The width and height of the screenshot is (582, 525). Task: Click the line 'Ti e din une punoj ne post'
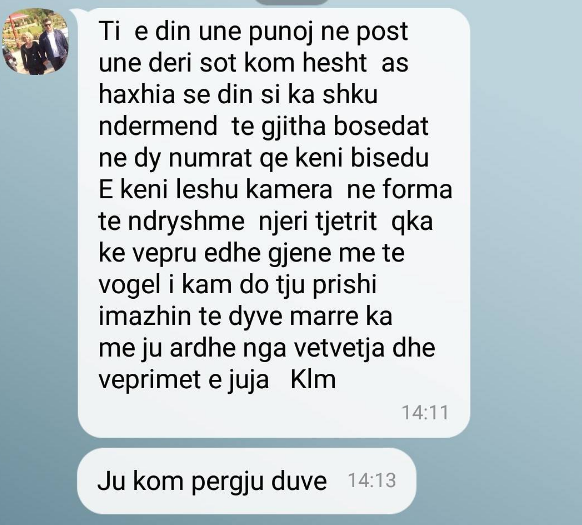tap(254, 31)
